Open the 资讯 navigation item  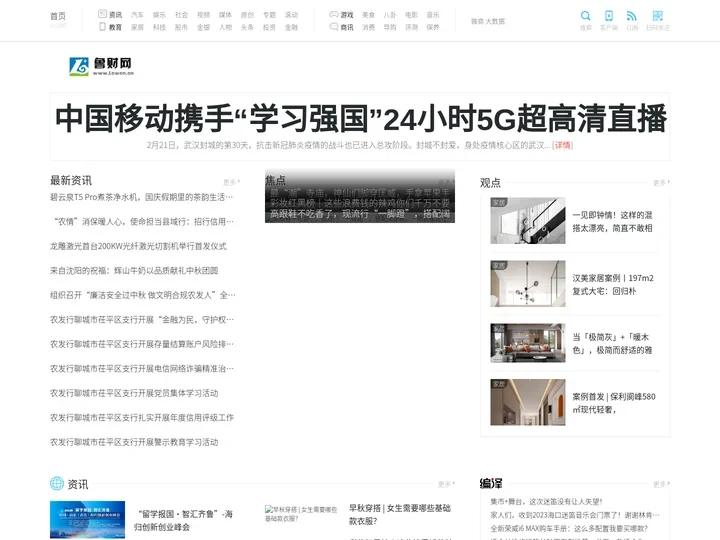tap(115, 15)
